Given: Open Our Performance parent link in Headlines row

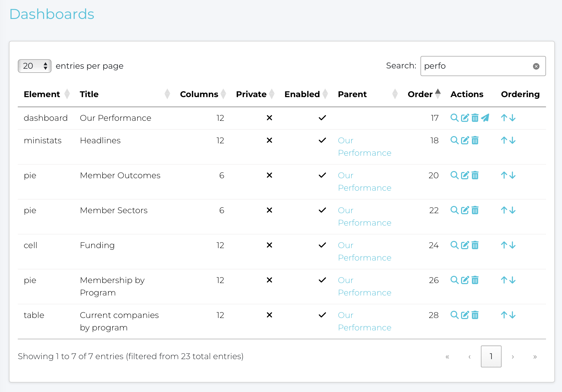Looking at the screenshot, I should point(364,147).
